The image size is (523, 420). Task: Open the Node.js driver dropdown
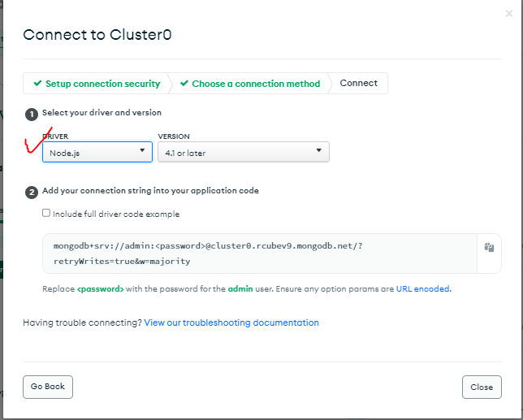click(x=97, y=152)
